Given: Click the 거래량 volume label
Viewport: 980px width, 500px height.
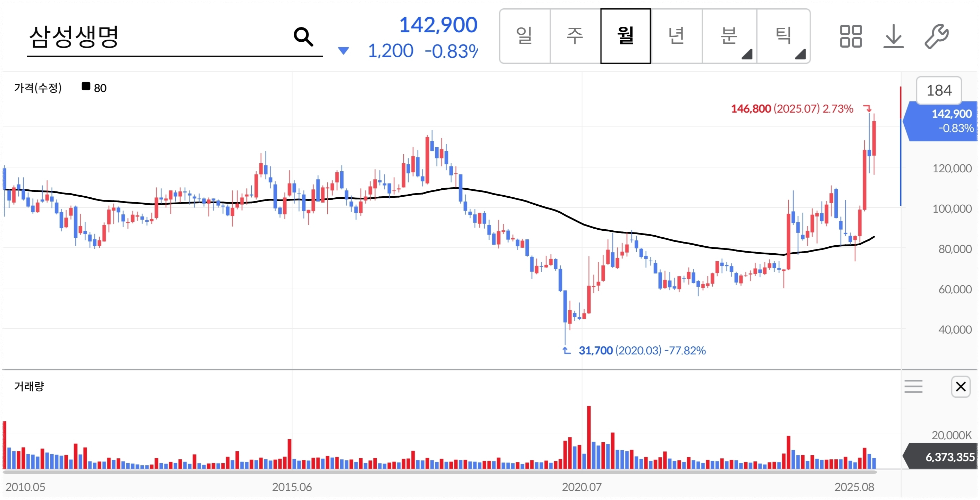Looking at the screenshot, I should (x=29, y=386).
